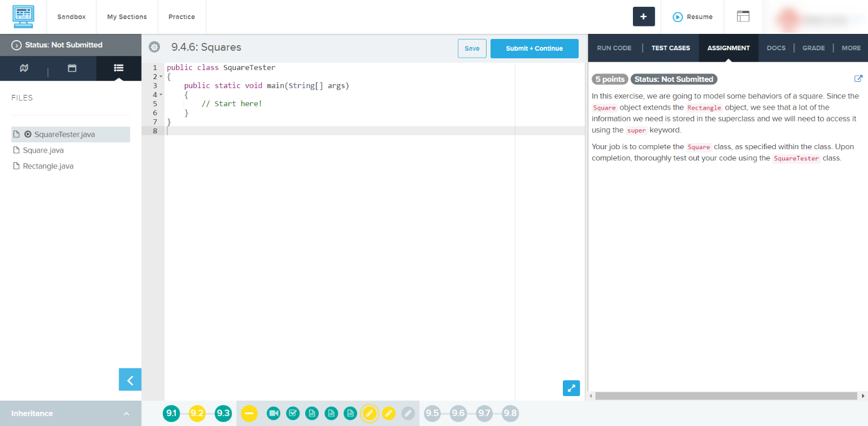Open assignment in new window icon

(858, 79)
